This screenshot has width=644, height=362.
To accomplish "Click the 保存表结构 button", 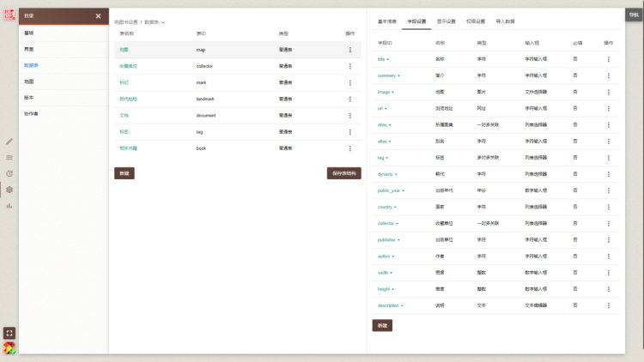I will (344, 173).
